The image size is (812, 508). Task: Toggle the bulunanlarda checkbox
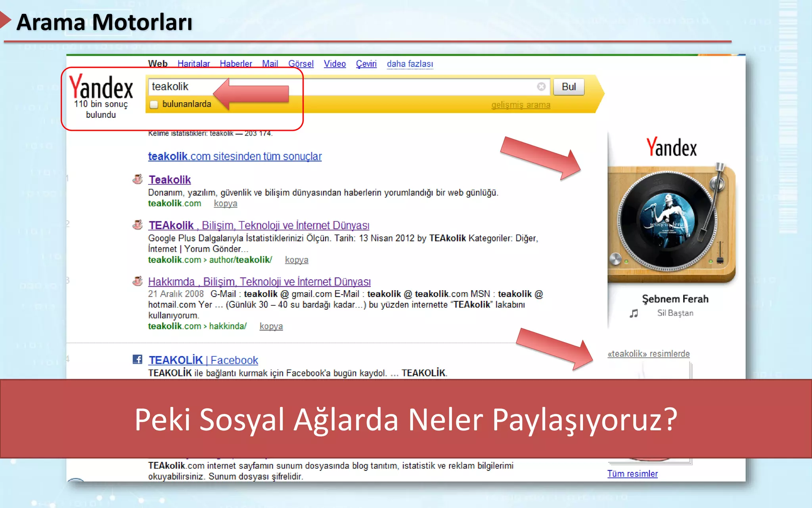[154, 104]
